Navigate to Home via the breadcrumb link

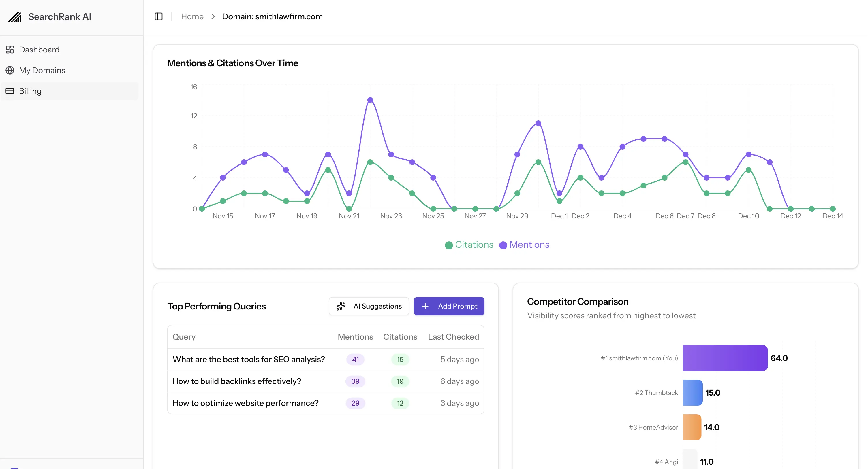[x=192, y=16]
